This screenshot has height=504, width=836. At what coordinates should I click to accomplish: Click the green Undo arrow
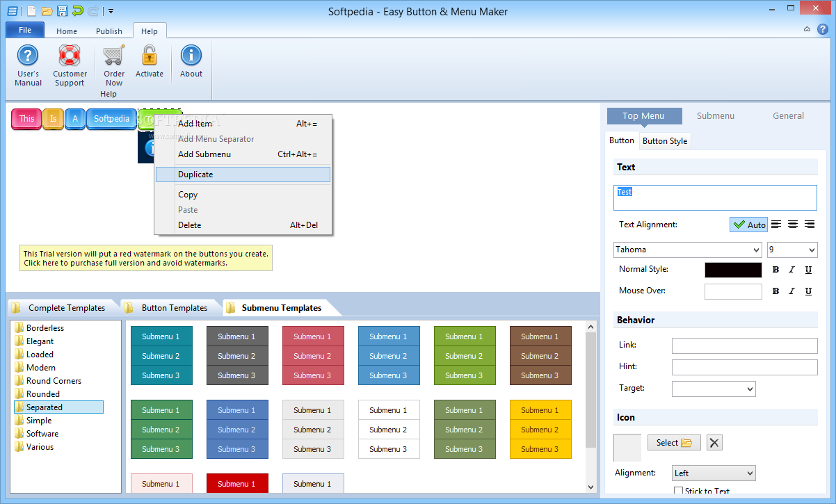[x=78, y=11]
